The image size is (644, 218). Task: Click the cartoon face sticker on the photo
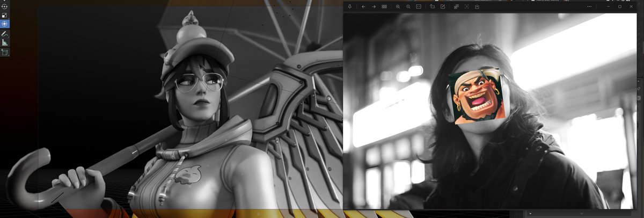coord(478,96)
